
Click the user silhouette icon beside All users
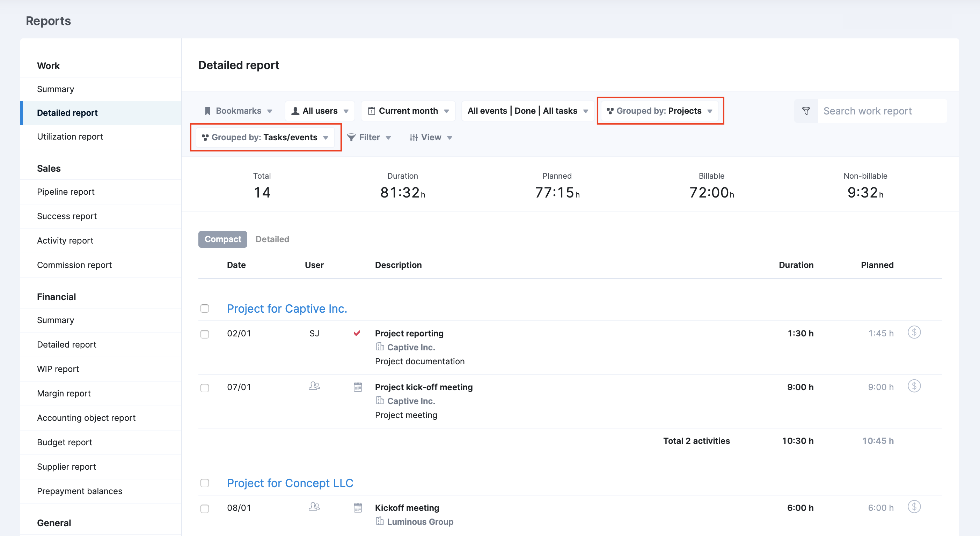pyautogui.click(x=295, y=111)
